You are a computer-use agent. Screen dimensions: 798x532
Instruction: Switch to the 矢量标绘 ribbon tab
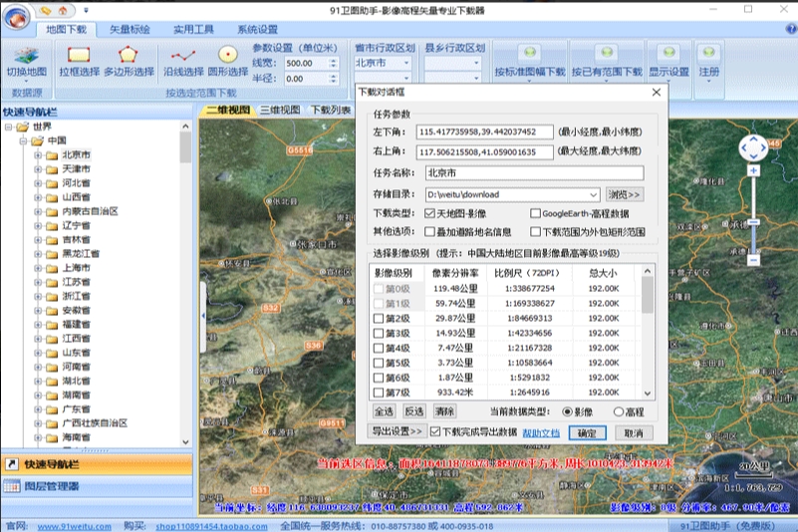(x=130, y=29)
